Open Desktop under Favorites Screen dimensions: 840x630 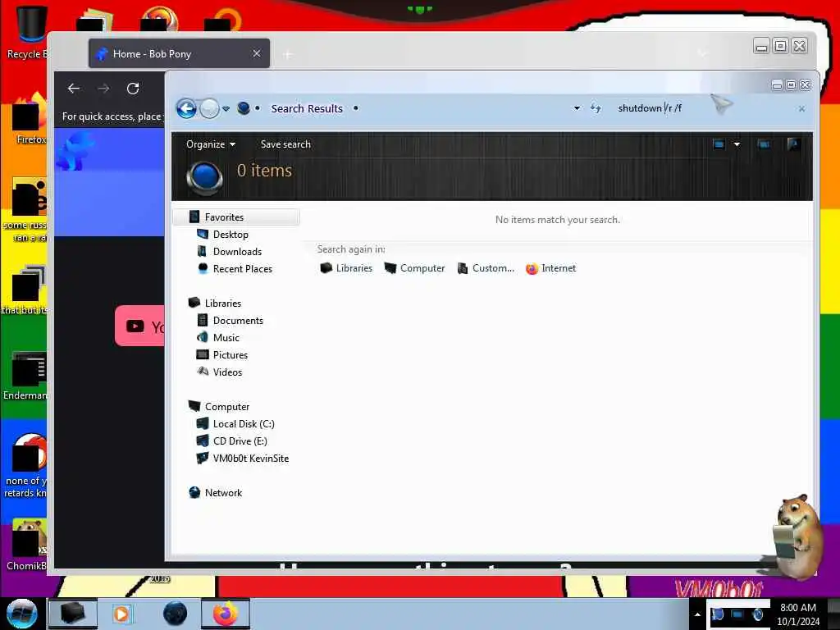coord(231,234)
